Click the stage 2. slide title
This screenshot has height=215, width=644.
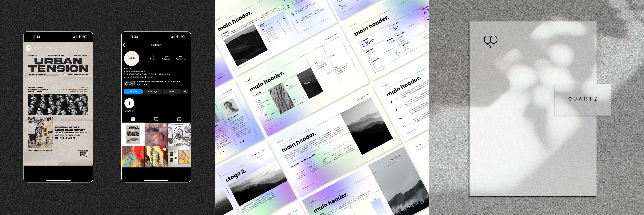(x=236, y=176)
